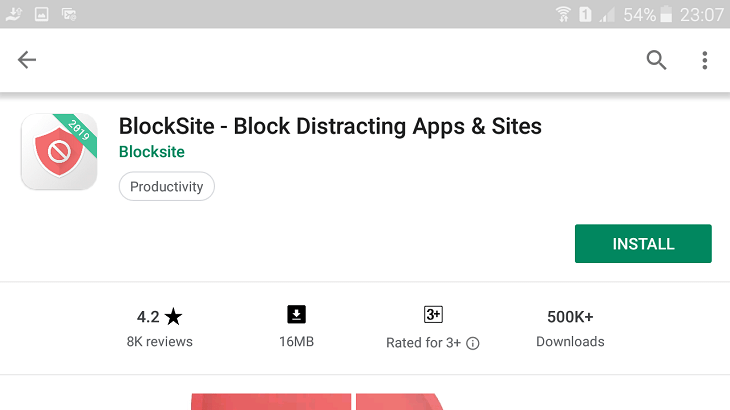Tap the SIM card 1 indicator
Screen dimensions: 730x410
(x=585, y=14)
